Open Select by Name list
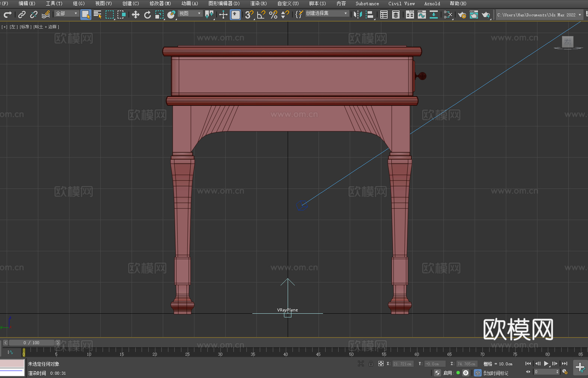 click(98, 14)
